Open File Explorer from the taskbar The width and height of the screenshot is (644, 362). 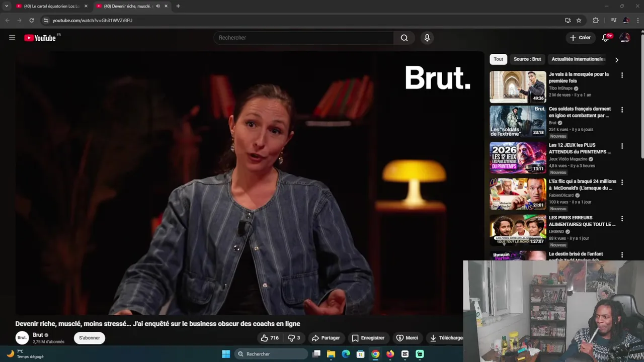tap(331, 354)
